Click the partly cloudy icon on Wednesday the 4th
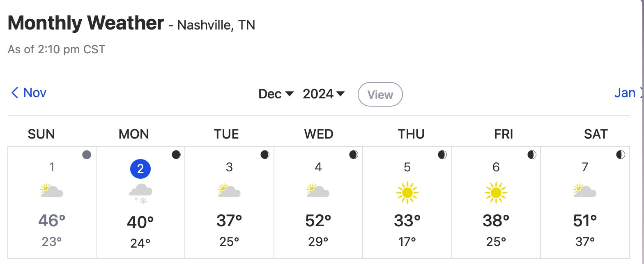Screen dimensions: 644x264 tap(318, 191)
